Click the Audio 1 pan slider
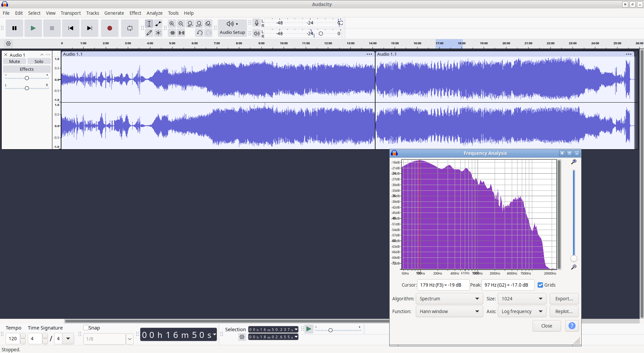644x353 pixels. tap(27, 88)
